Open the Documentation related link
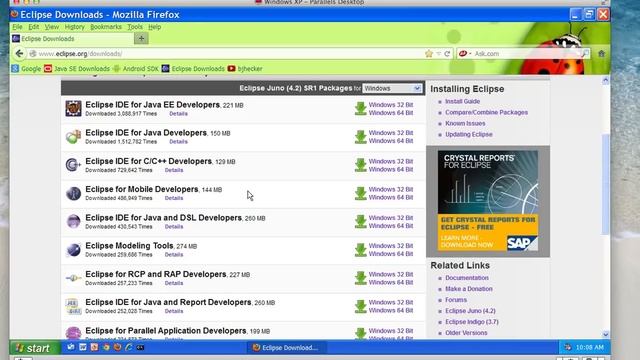 (x=467, y=278)
